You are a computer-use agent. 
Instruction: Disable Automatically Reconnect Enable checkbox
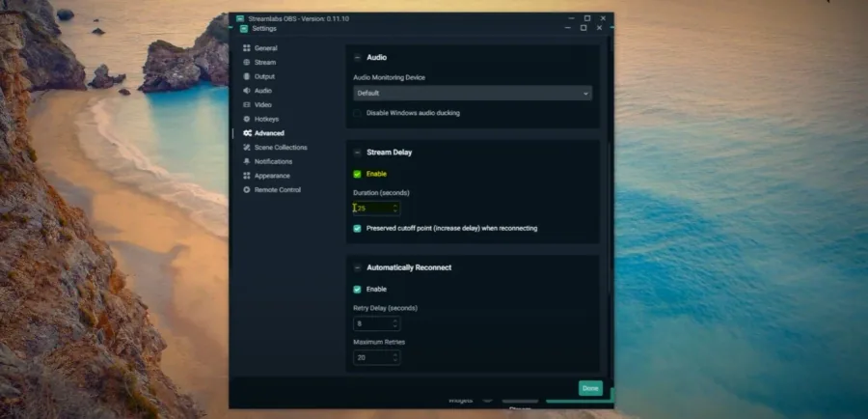[357, 290]
